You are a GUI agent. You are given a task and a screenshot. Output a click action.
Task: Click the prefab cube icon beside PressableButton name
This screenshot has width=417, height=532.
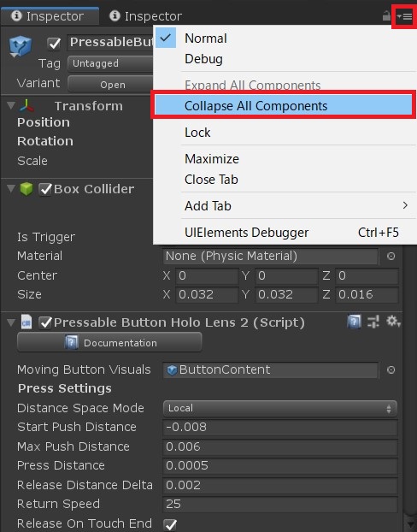pos(20,46)
